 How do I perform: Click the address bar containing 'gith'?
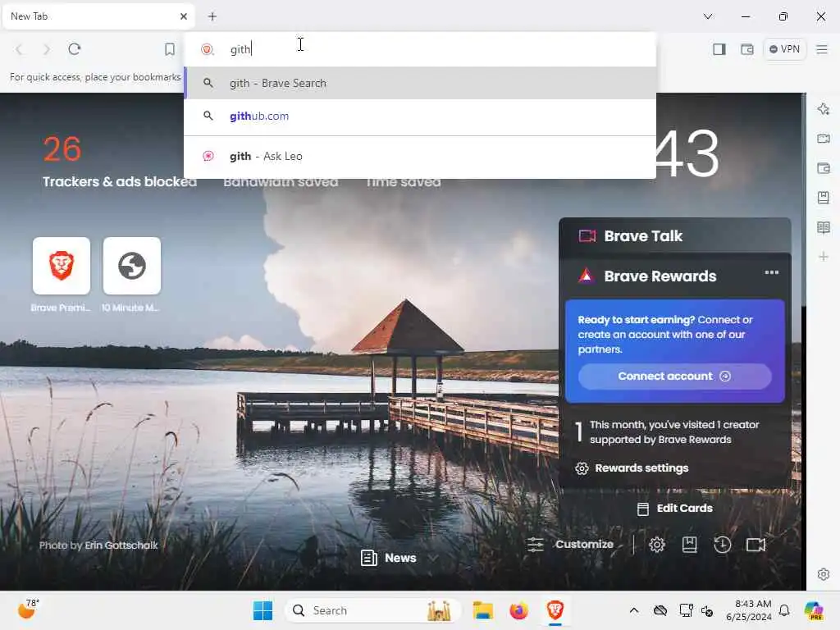(420, 49)
